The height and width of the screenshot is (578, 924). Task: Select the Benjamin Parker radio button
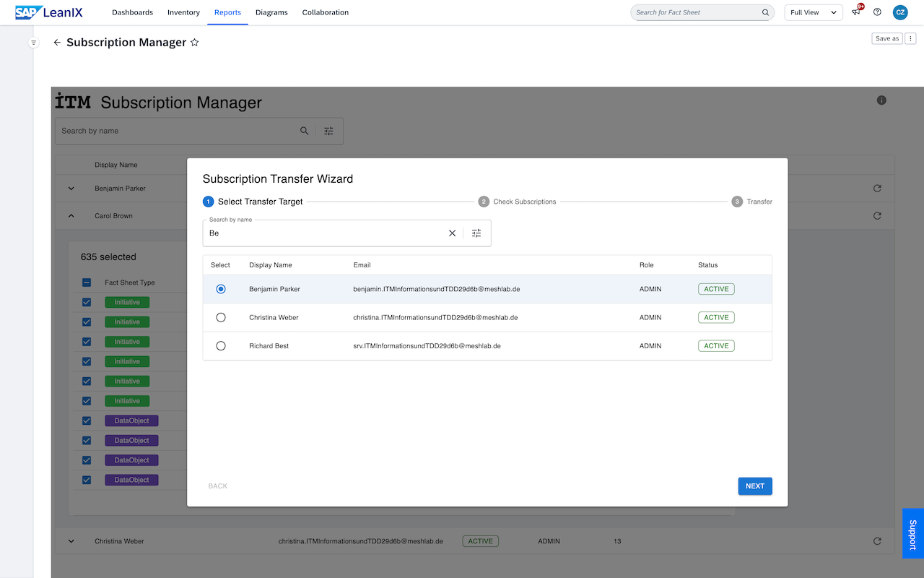[221, 289]
